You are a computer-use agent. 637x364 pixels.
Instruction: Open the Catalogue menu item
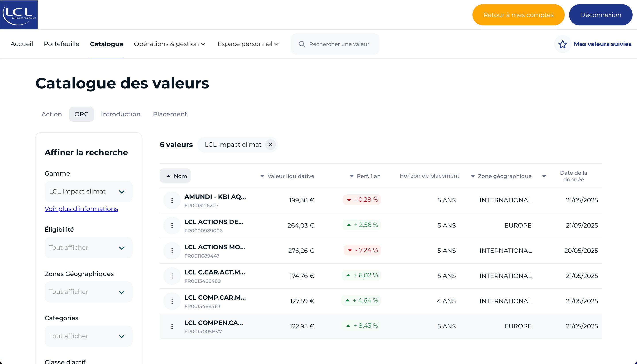tap(107, 44)
